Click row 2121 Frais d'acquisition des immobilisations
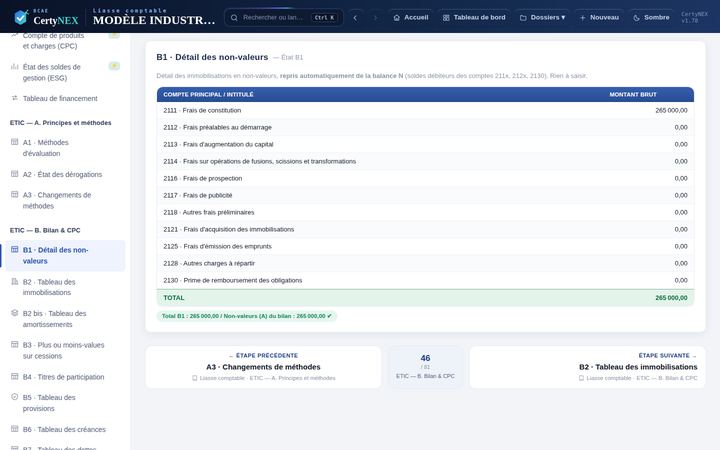The image size is (720, 450). pos(425,229)
